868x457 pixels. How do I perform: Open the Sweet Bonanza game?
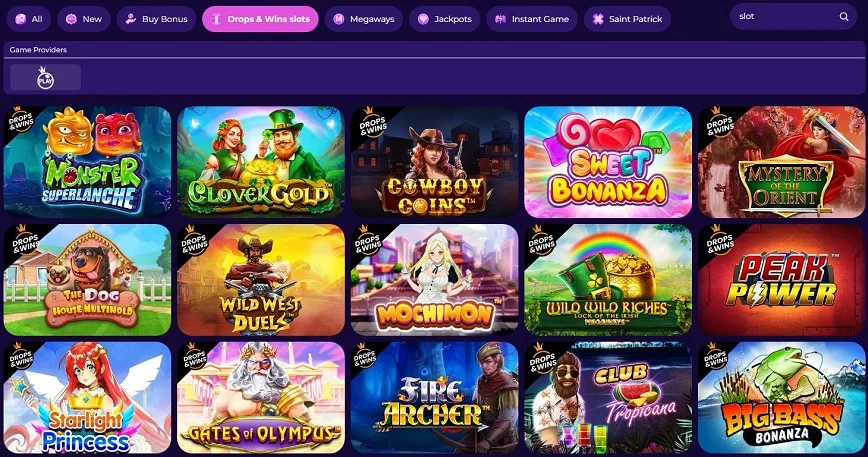click(x=608, y=162)
